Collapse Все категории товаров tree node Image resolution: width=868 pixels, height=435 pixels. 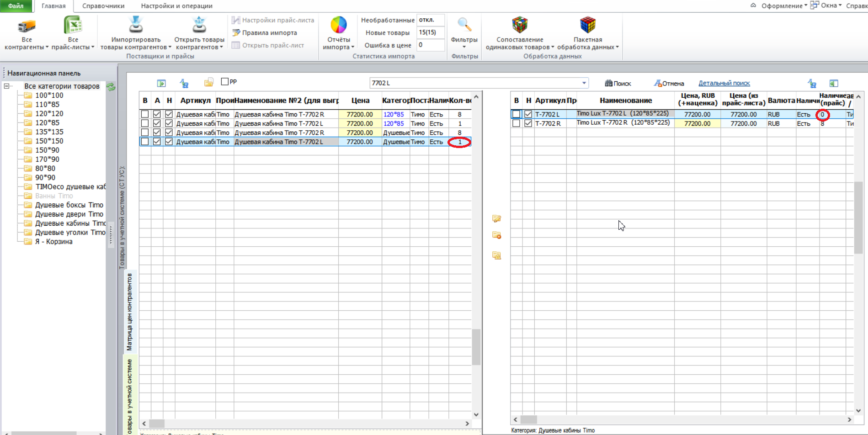[x=7, y=86]
